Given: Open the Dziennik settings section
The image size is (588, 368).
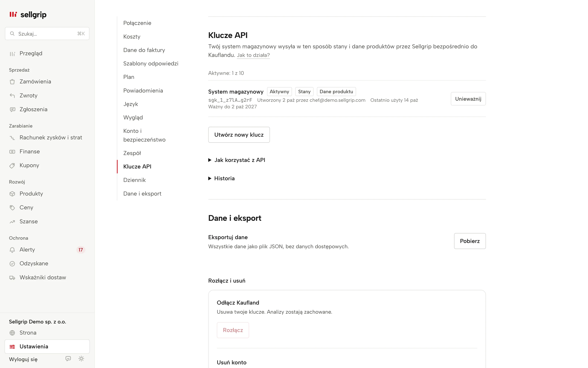Looking at the screenshot, I should pos(134,180).
